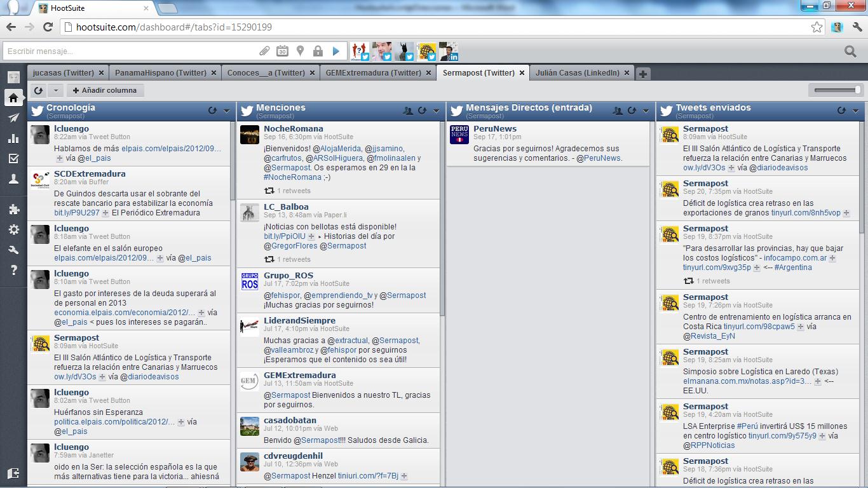Toggle the LinkedIn profile avatar

449,51
